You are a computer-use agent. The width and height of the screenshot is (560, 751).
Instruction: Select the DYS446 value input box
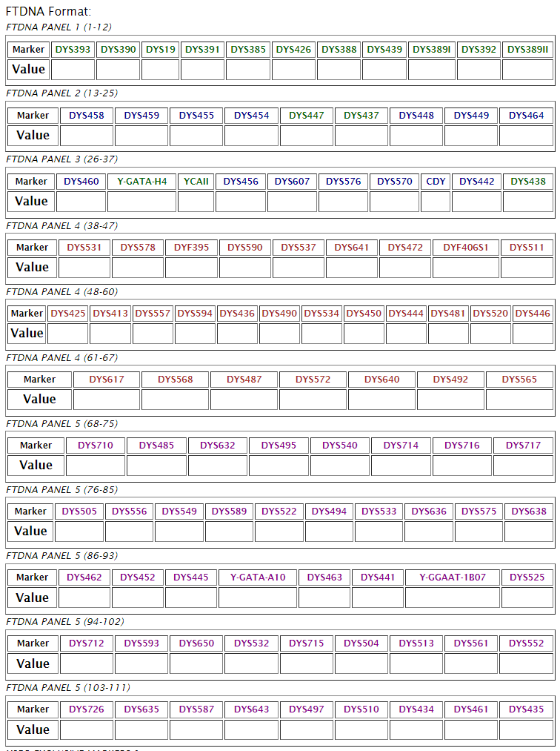(533, 334)
